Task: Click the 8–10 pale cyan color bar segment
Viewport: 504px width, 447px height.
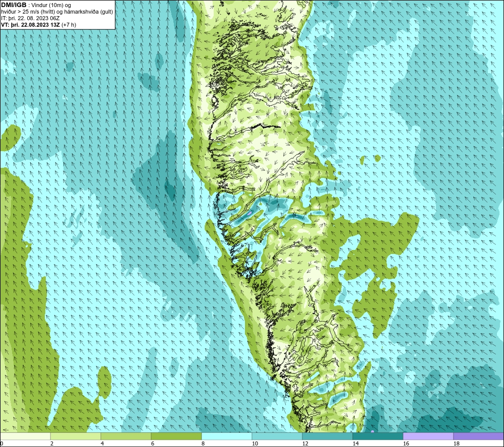Action: (x=227, y=436)
